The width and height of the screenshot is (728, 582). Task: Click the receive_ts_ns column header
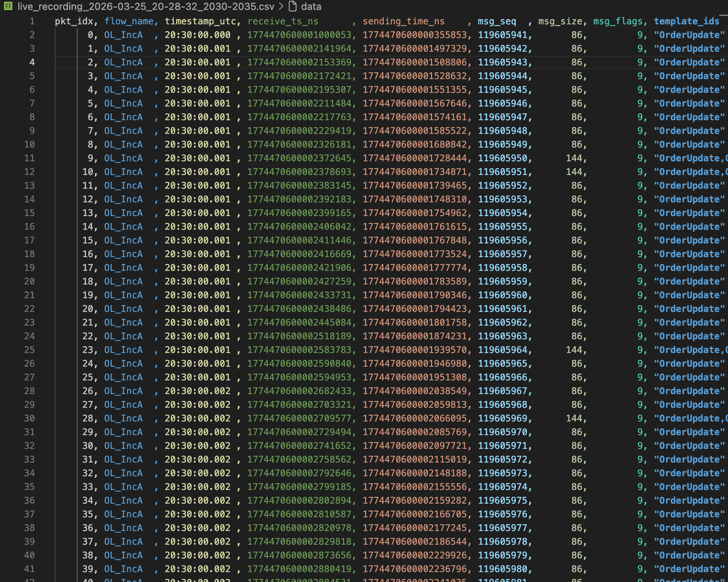(283, 21)
